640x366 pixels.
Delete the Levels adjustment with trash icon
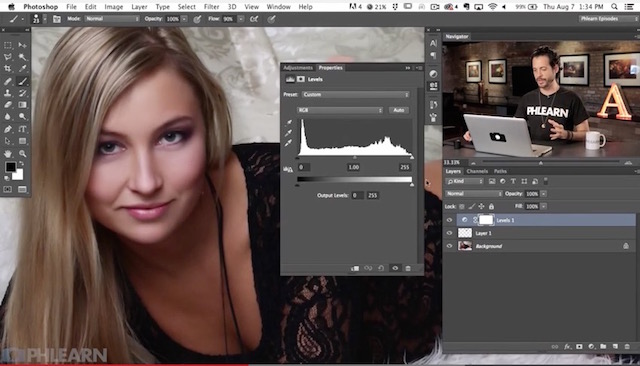coord(408,268)
